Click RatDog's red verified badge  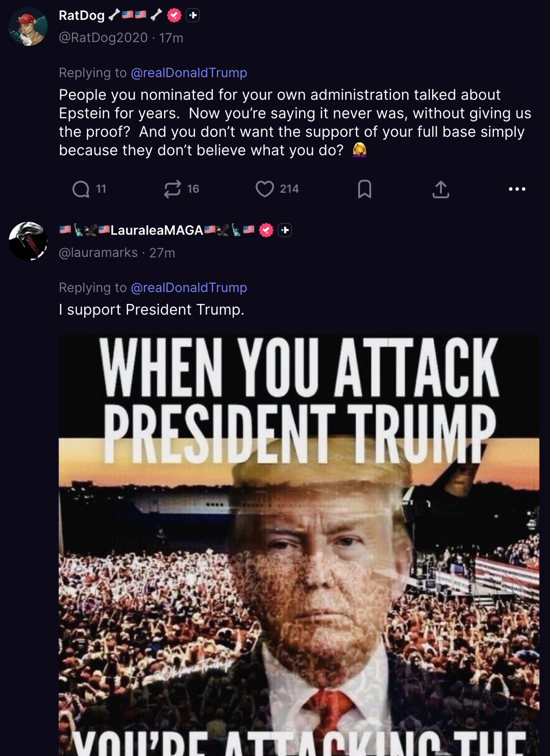174,15
